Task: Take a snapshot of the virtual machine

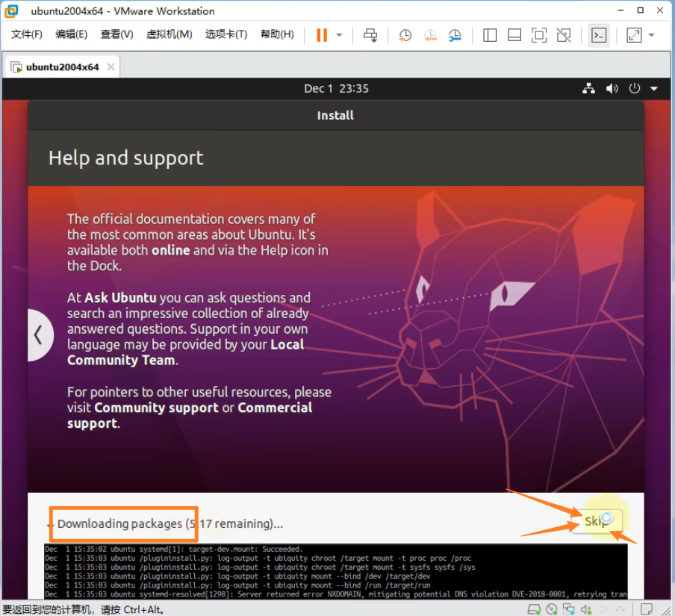Action: click(405, 35)
